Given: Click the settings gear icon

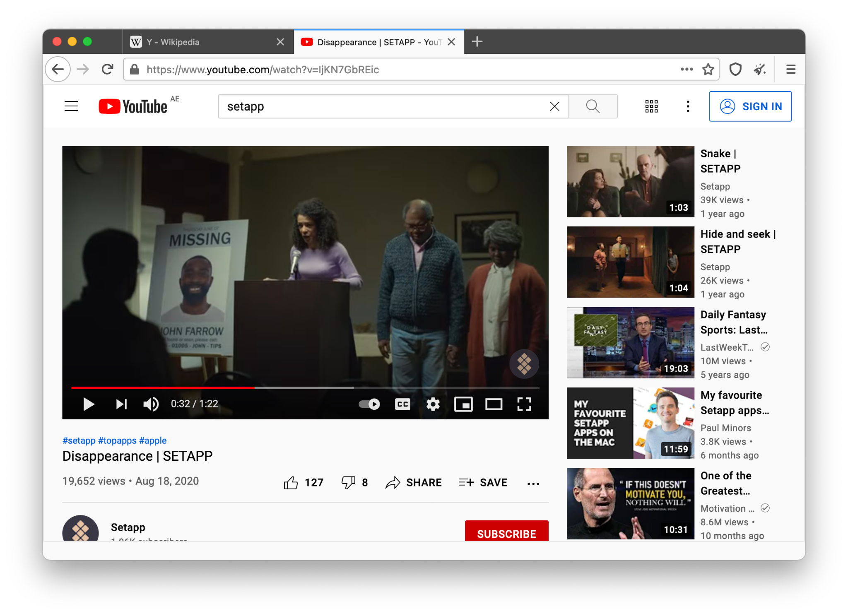Looking at the screenshot, I should click(433, 404).
